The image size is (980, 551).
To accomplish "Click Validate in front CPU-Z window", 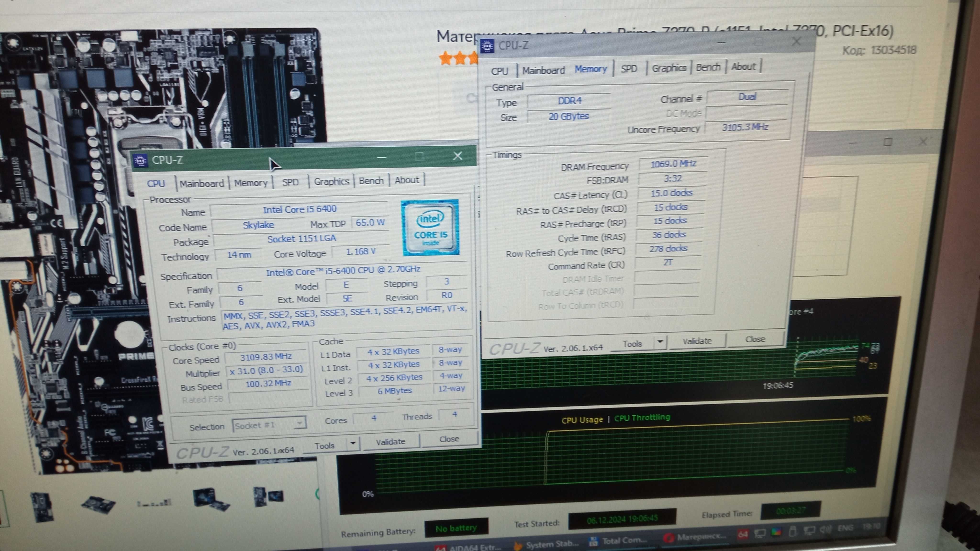I will click(391, 441).
